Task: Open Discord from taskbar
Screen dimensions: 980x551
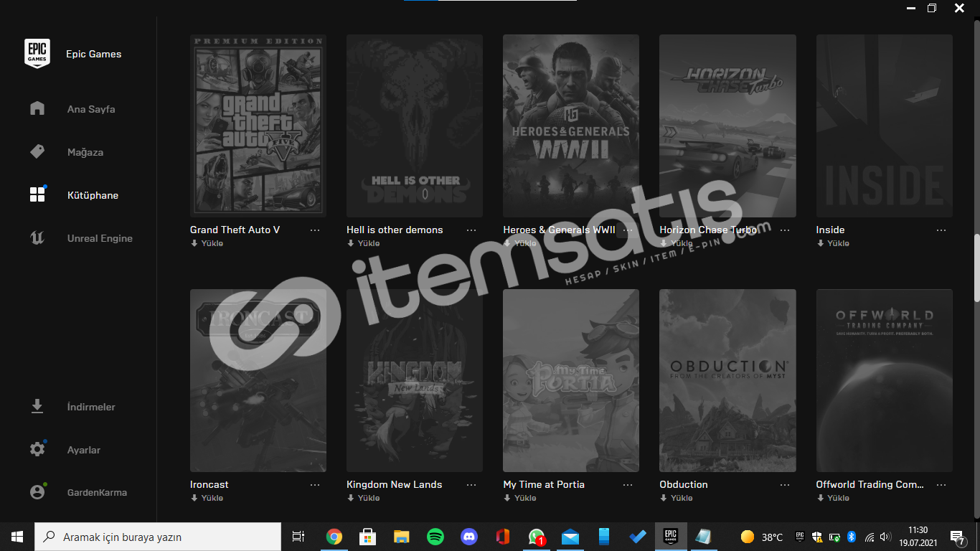Action: [468, 537]
